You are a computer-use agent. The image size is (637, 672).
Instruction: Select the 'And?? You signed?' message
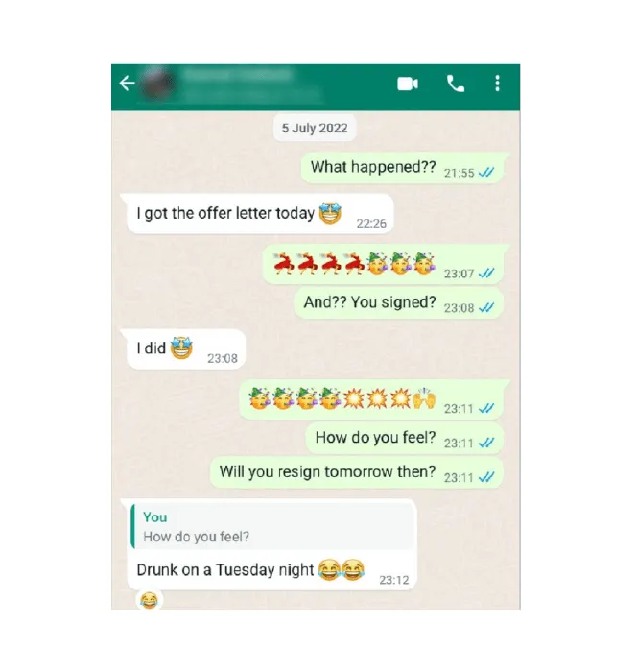[399, 303]
